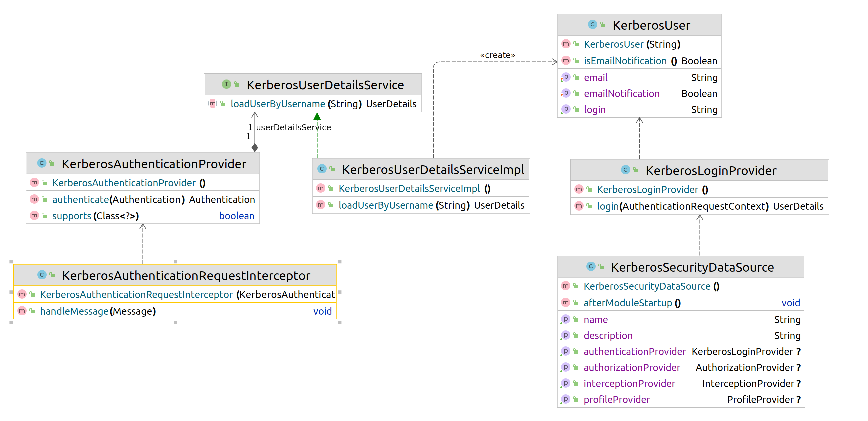Click the KerberosLoginProvider class icon
This screenshot has height=421, width=868.
pos(625,170)
